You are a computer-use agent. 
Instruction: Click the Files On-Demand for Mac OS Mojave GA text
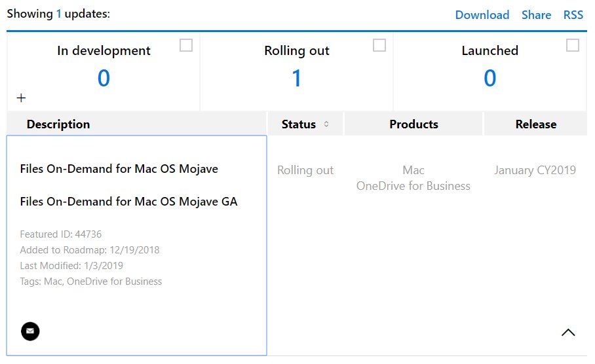129,202
